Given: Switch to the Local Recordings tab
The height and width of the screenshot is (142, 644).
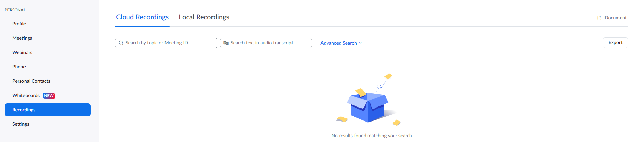Looking at the screenshot, I should pos(204,17).
